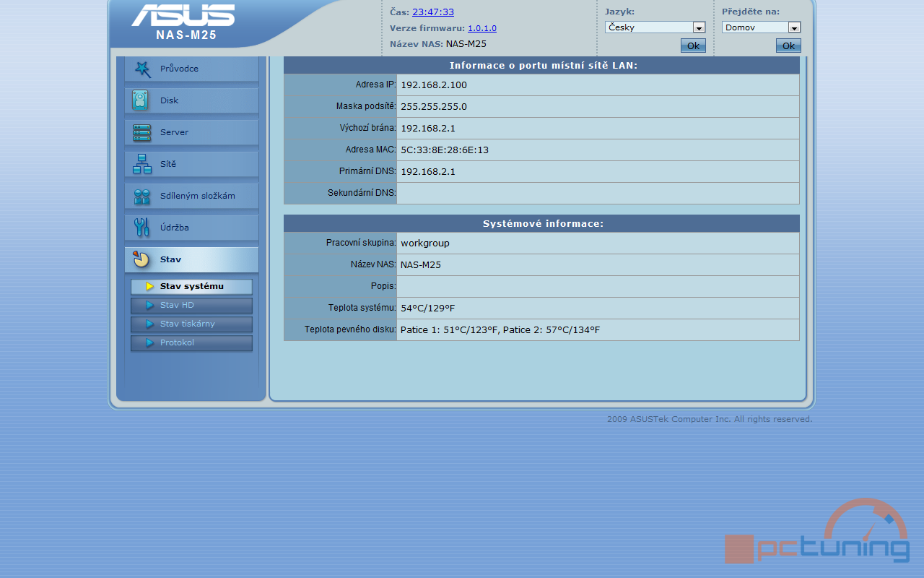Viewport: 924px width, 578px height.
Task: Select Stav tiskárny submenu item
Action: click(191, 324)
